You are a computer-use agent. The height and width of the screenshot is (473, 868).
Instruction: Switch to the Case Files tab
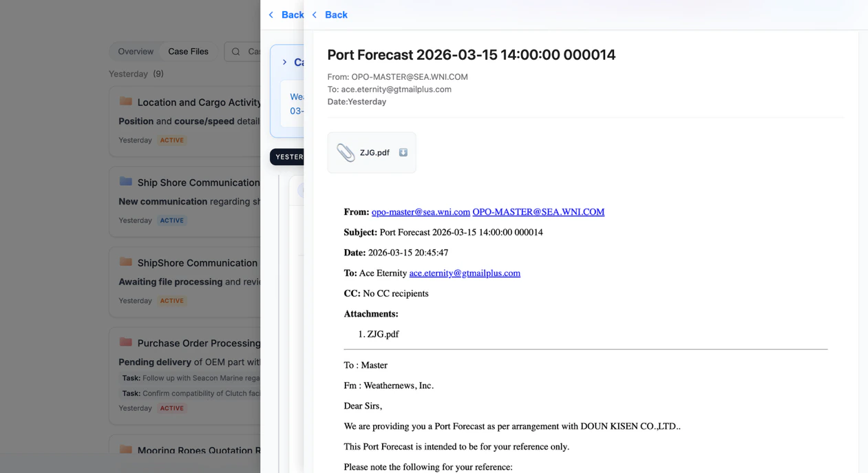tap(188, 51)
